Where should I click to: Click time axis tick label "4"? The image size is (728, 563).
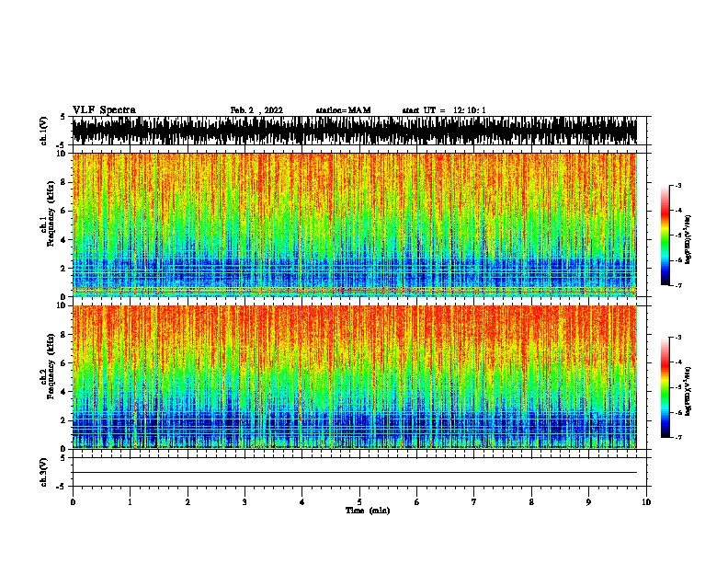[302, 502]
